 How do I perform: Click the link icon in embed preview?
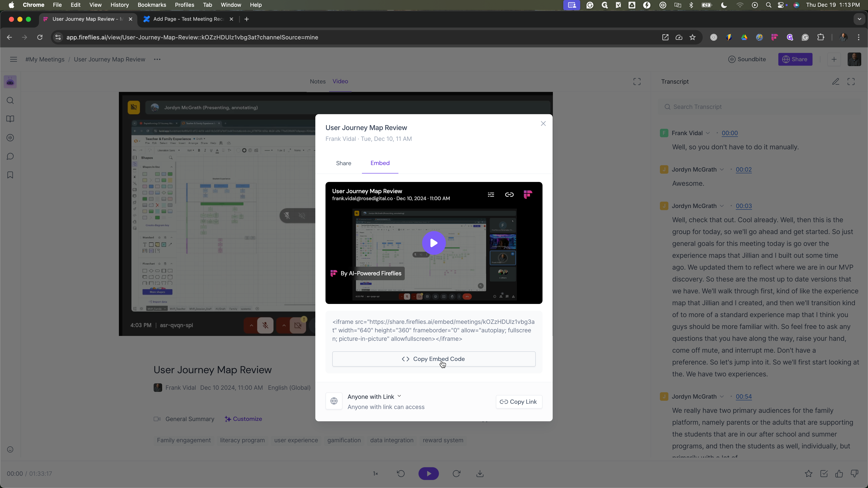coord(509,195)
